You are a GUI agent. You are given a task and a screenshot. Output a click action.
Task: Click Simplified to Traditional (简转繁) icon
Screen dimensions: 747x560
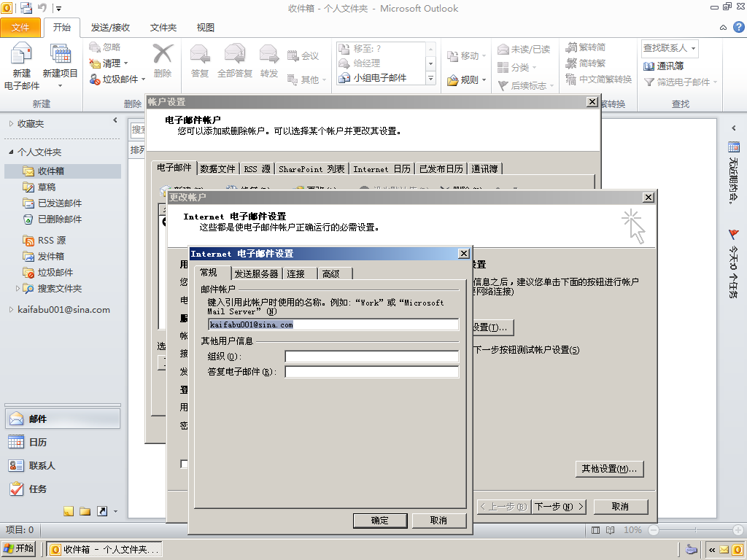tap(571, 63)
